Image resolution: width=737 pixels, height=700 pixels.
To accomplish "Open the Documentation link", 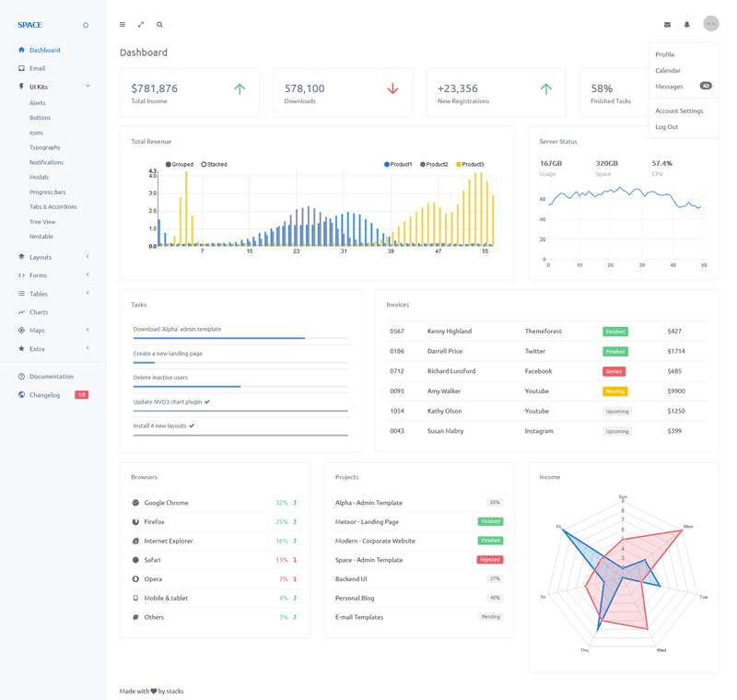I will [51, 377].
